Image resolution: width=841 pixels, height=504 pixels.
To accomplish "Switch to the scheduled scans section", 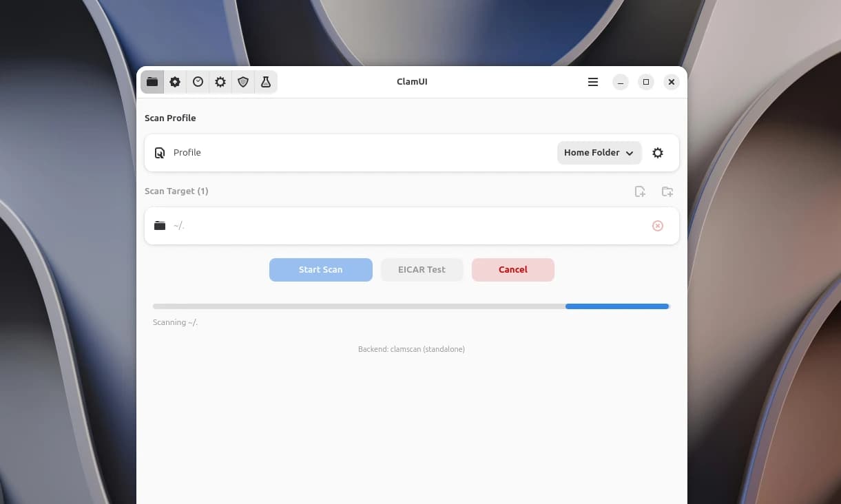I will coord(198,82).
